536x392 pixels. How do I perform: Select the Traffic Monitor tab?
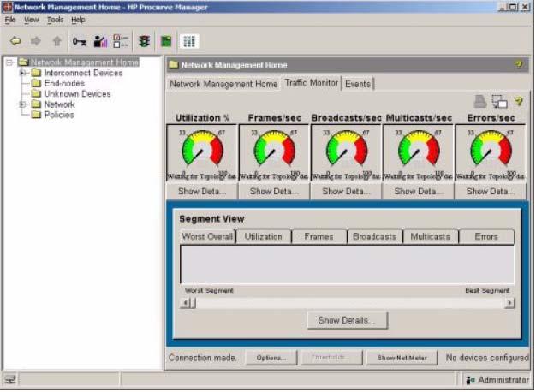coord(312,83)
